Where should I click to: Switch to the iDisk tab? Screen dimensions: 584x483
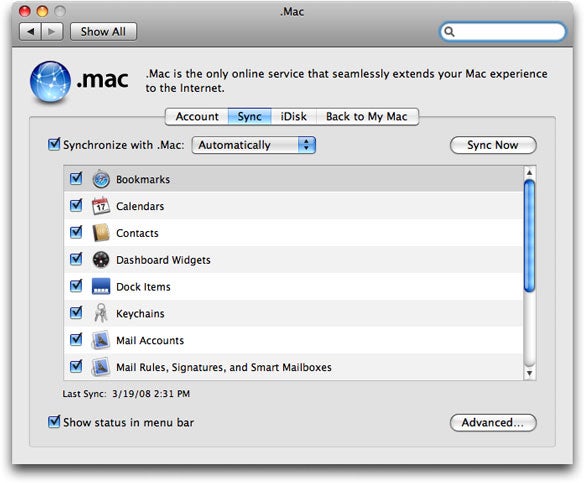click(293, 117)
